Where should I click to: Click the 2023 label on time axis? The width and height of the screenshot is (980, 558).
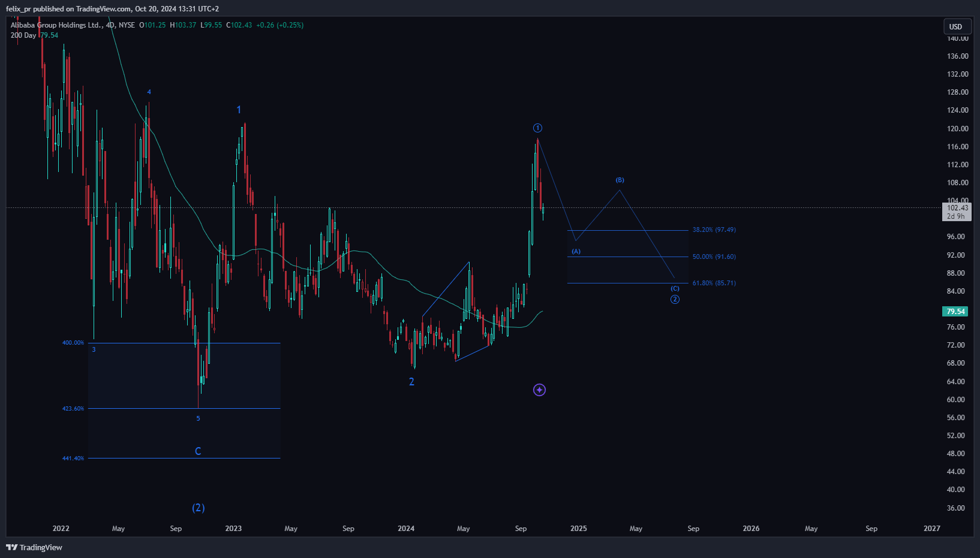point(233,529)
